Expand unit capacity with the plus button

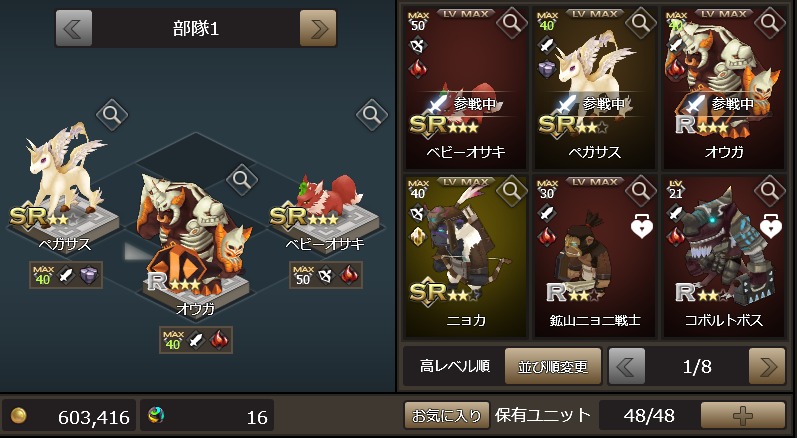tap(743, 416)
